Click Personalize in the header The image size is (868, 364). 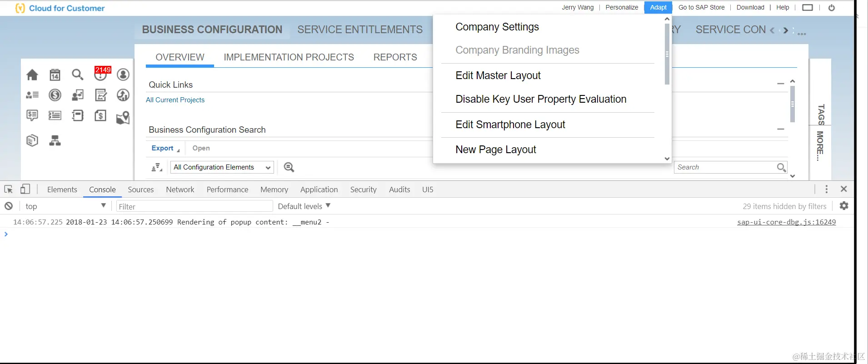pos(622,7)
